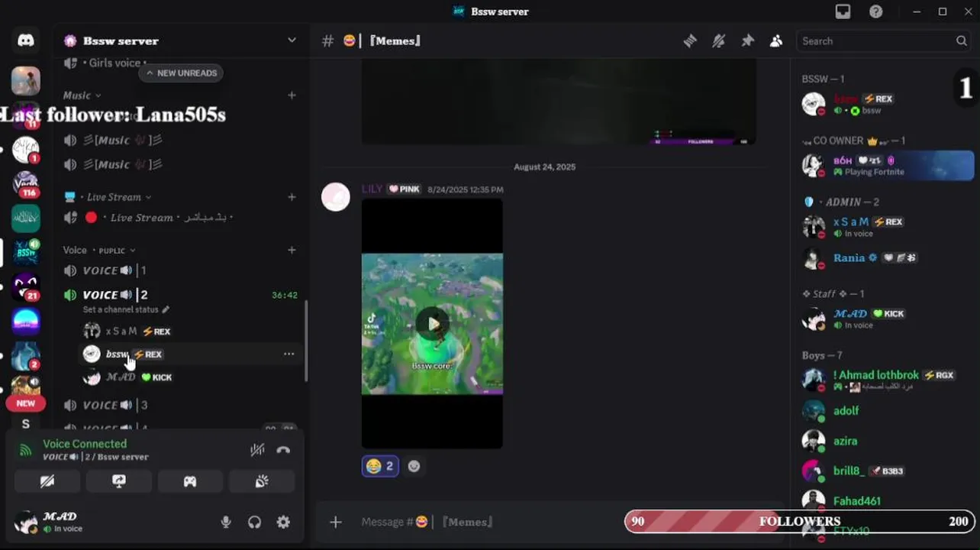Open Rania member profile
The width and height of the screenshot is (980, 550).
[x=887, y=258]
